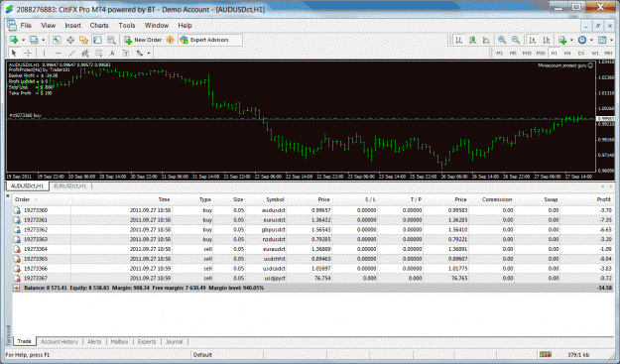Open the Insert menu

click(72, 26)
